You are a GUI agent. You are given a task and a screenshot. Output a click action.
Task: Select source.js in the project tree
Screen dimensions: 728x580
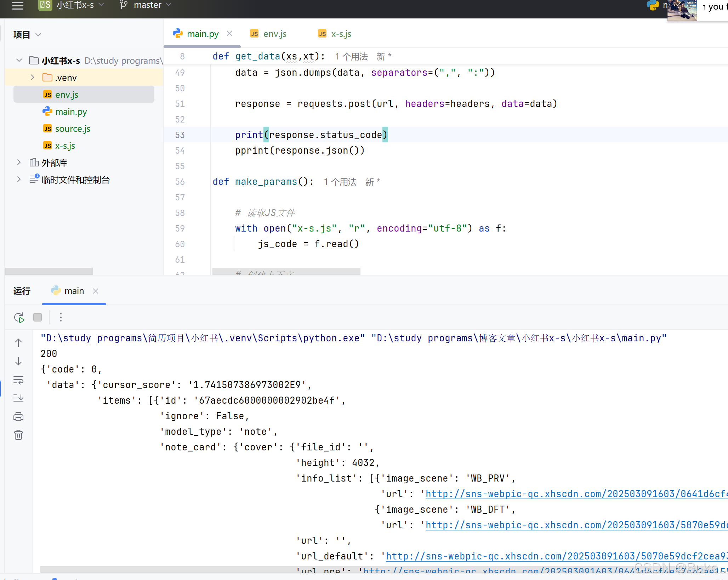[73, 129]
